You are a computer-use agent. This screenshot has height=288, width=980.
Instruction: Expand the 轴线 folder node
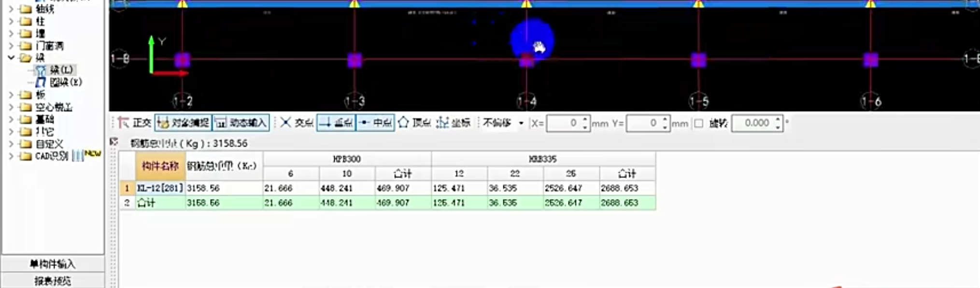(11, 9)
